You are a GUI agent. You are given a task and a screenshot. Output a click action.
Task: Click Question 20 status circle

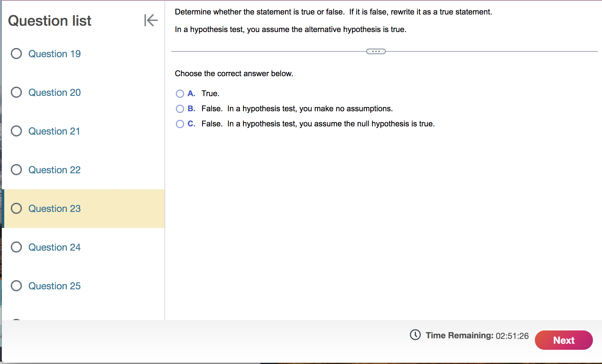coord(16,92)
